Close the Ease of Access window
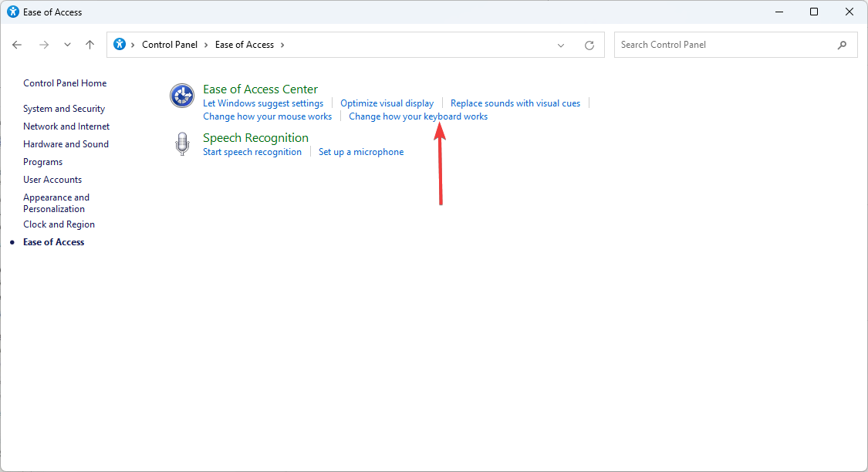The height and width of the screenshot is (472, 868). tap(849, 12)
